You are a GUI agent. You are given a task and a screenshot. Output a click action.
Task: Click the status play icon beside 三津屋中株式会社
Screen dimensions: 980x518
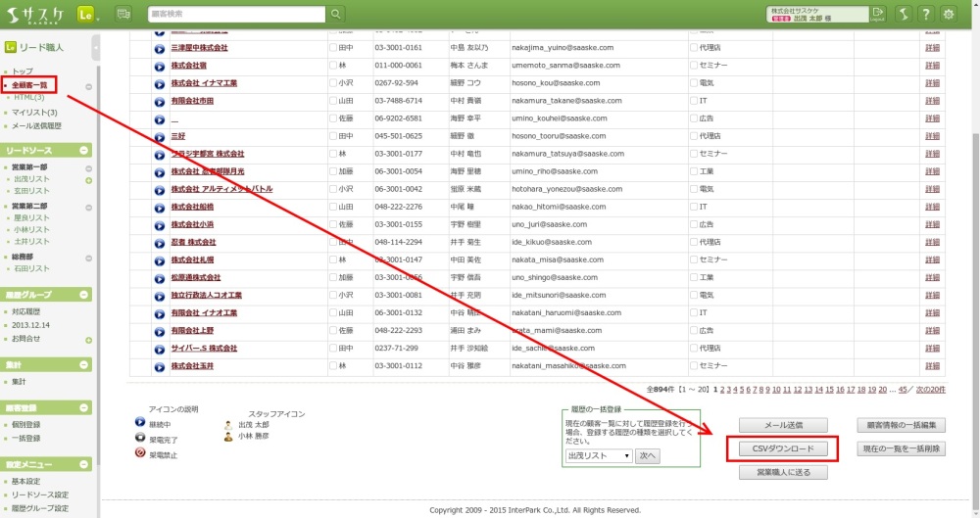click(160, 47)
